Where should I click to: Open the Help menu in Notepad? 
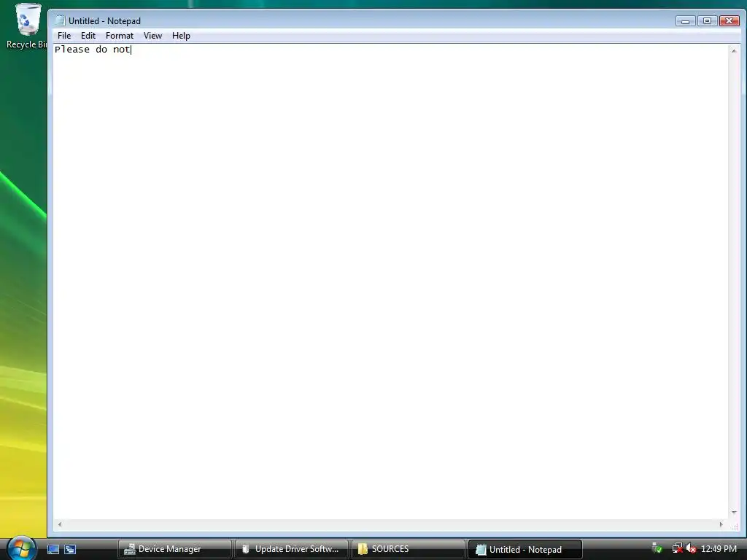pos(181,36)
